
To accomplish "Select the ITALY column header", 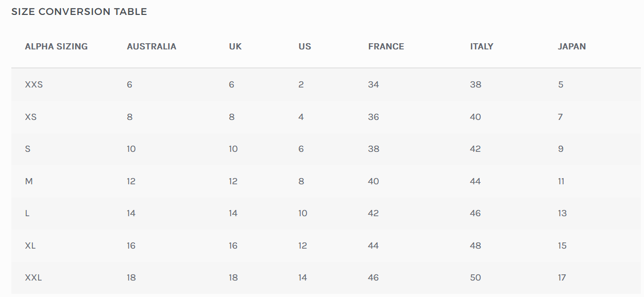I will 482,46.
